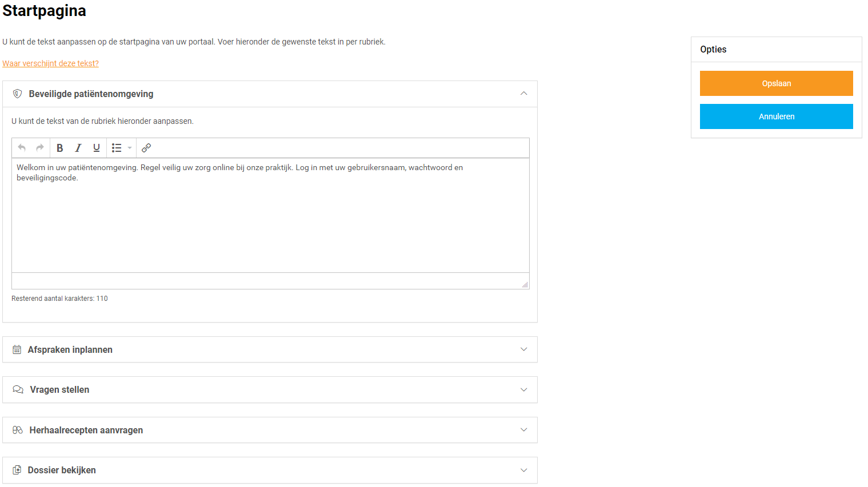Collapse the Beveiligde patiëntenomgeving section chevron

coord(523,94)
